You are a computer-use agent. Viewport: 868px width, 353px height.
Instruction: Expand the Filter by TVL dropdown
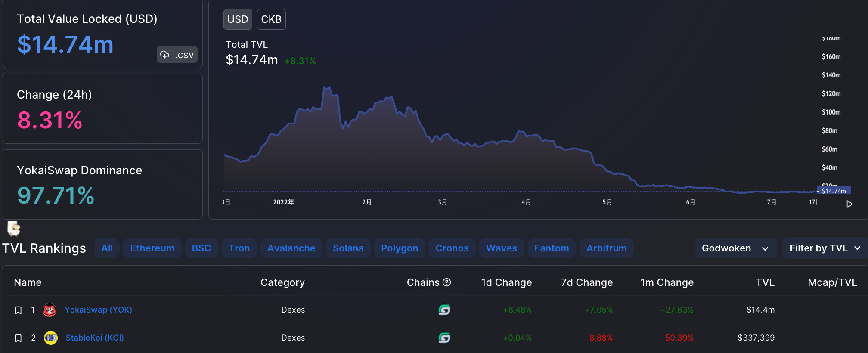(825, 248)
